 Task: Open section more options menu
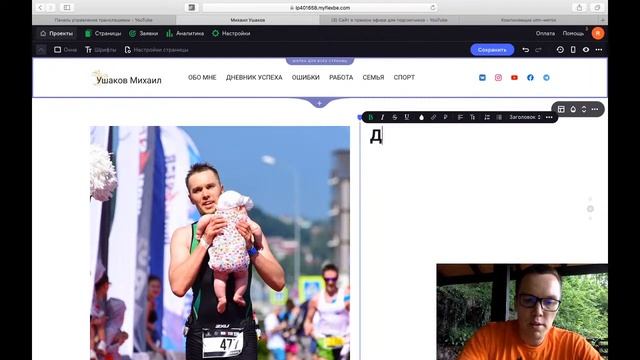[x=595, y=109]
